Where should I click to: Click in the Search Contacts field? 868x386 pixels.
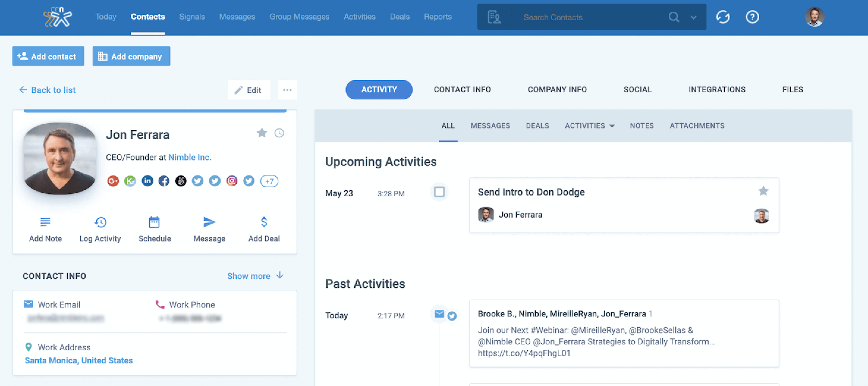click(591, 17)
